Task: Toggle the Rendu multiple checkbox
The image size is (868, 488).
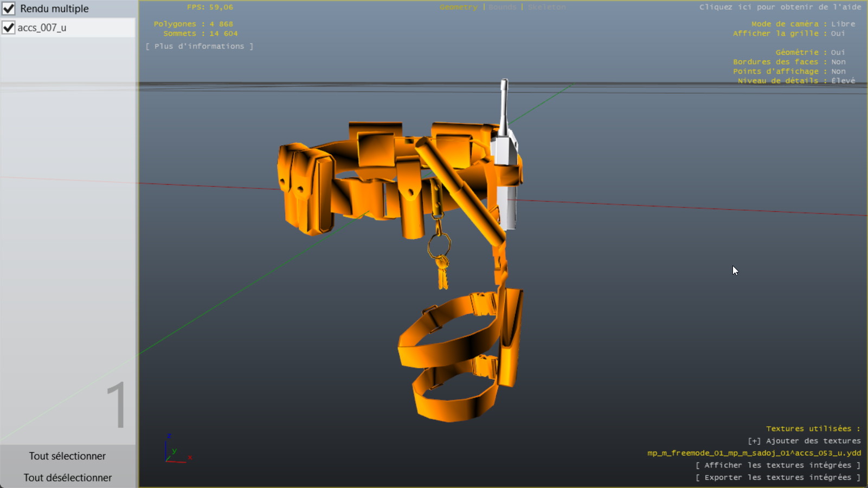Action: tap(9, 9)
